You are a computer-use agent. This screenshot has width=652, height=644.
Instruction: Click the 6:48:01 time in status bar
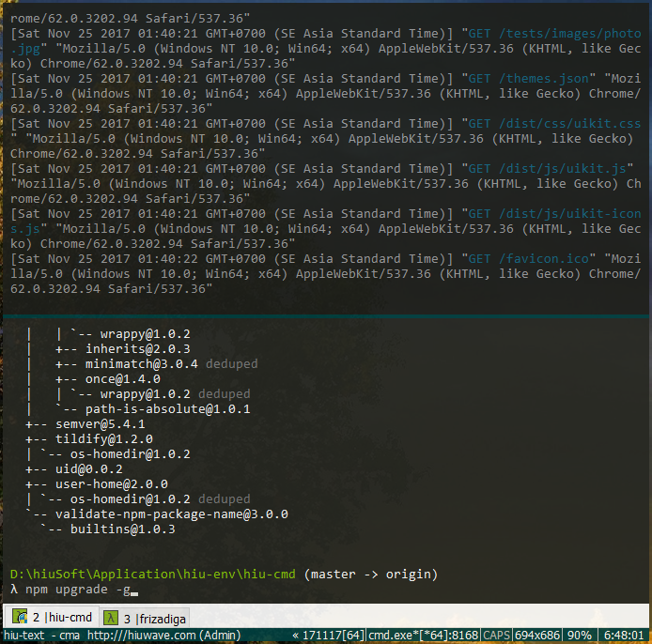[623, 636]
